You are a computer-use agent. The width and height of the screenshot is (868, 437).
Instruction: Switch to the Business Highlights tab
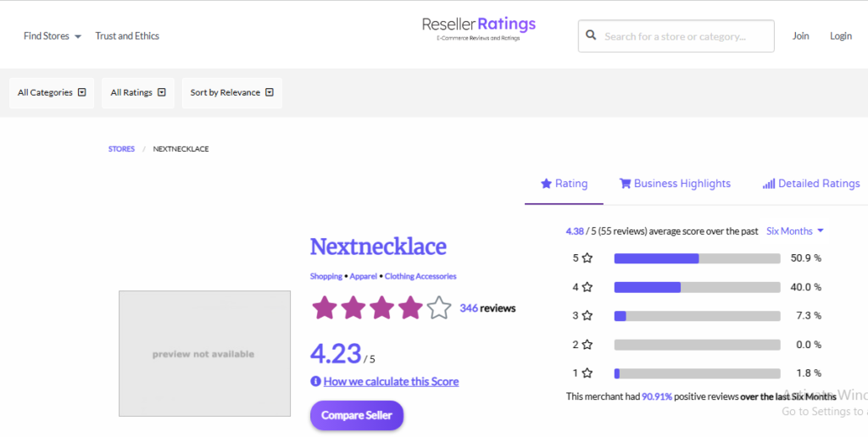[x=675, y=184]
